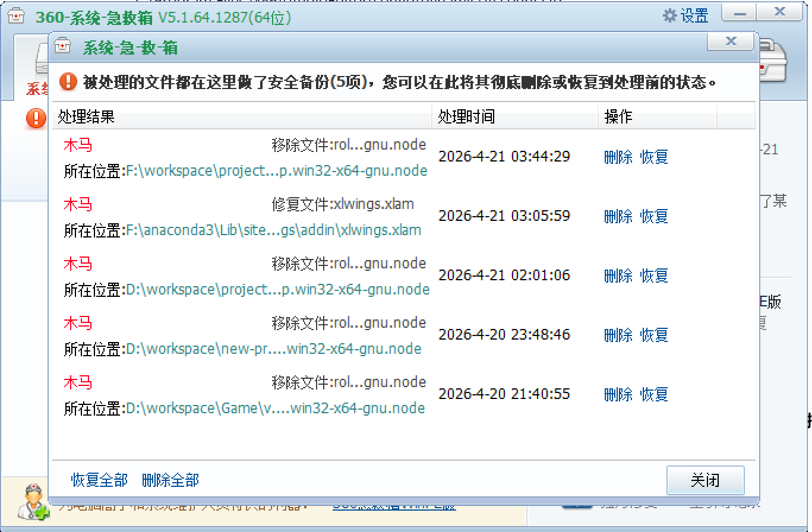Open 设置 (settings) in the main window
Screen dimensions: 812x532
[x=686, y=16]
